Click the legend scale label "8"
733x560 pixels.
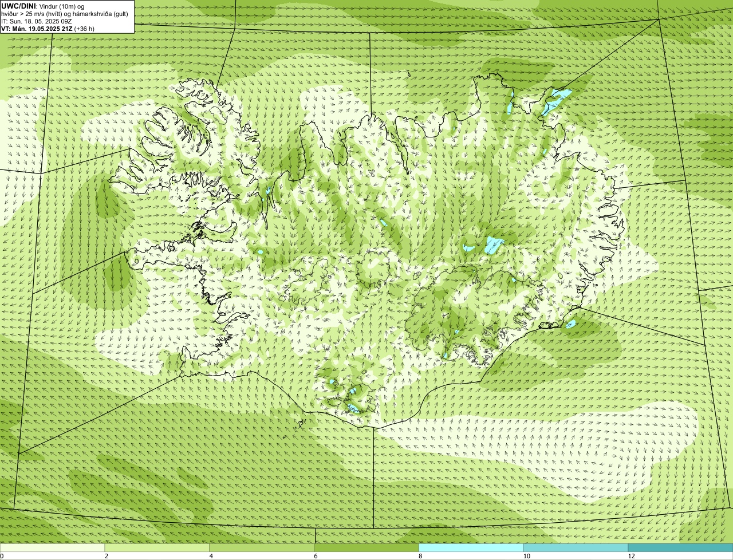(420, 556)
